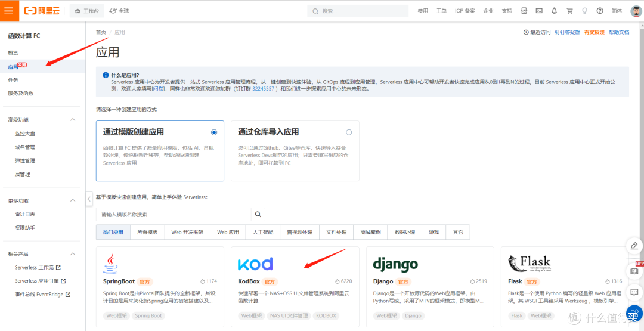Viewport: 644px width, 331px height.
Task: Open the 支持 menu
Action: click(507, 11)
